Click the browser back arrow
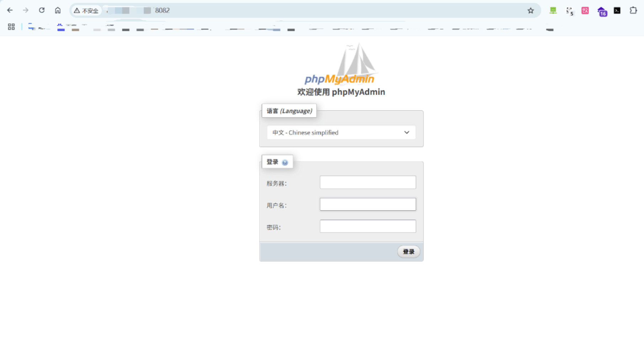Image resolution: width=644 pixels, height=338 pixels. click(10, 10)
